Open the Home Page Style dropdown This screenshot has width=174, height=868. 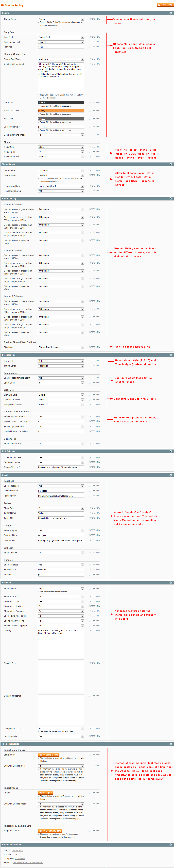[x=61, y=186]
